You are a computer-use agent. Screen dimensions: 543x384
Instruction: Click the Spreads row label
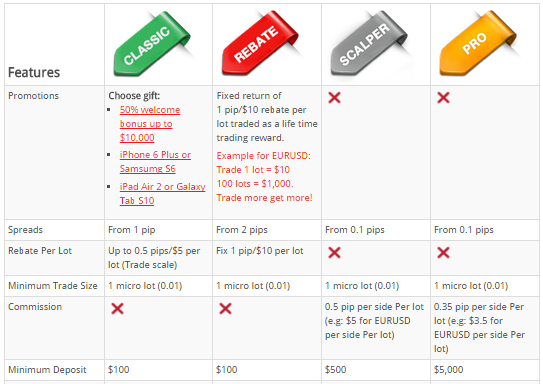pyautogui.click(x=25, y=230)
